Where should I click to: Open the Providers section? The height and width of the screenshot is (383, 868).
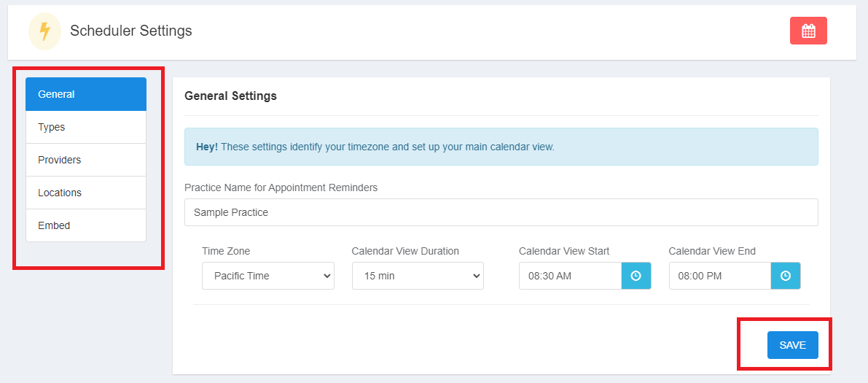point(86,160)
